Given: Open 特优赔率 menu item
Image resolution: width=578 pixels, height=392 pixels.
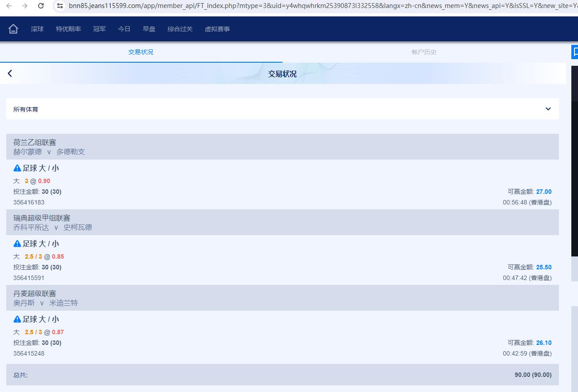Looking at the screenshot, I should click(x=68, y=29).
